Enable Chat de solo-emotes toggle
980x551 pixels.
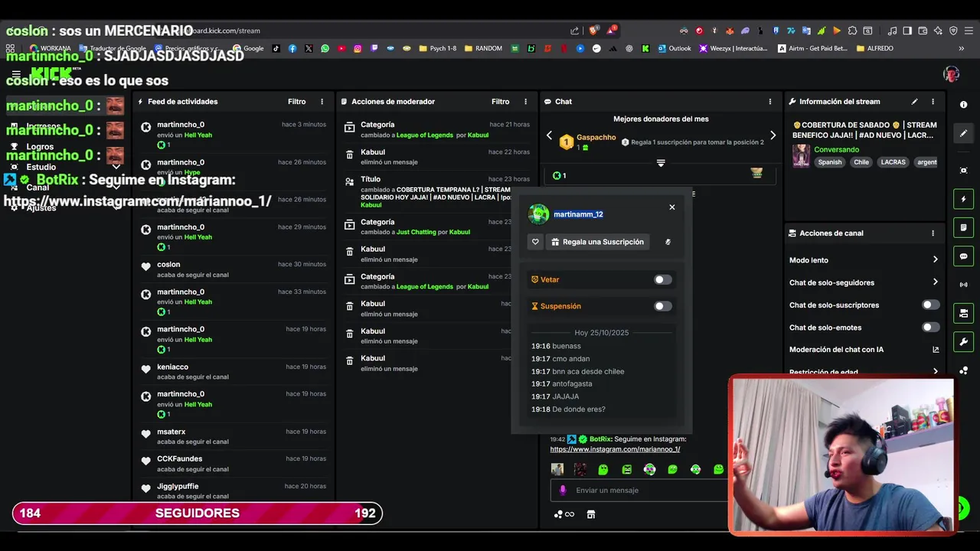[x=930, y=327]
